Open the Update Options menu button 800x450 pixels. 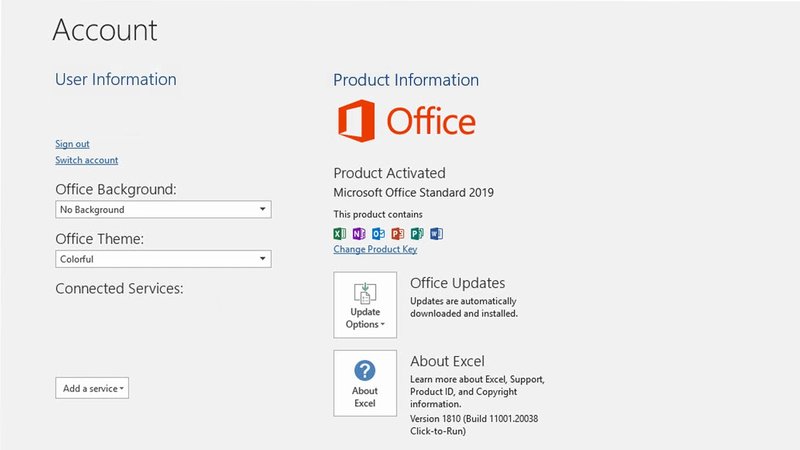[x=365, y=304]
